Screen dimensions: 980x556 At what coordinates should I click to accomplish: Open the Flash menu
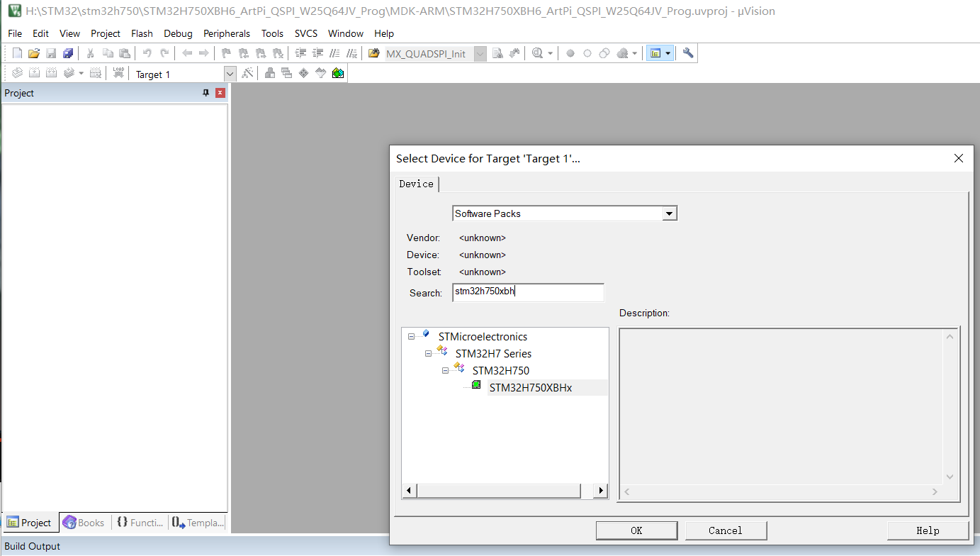tap(142, 33)
